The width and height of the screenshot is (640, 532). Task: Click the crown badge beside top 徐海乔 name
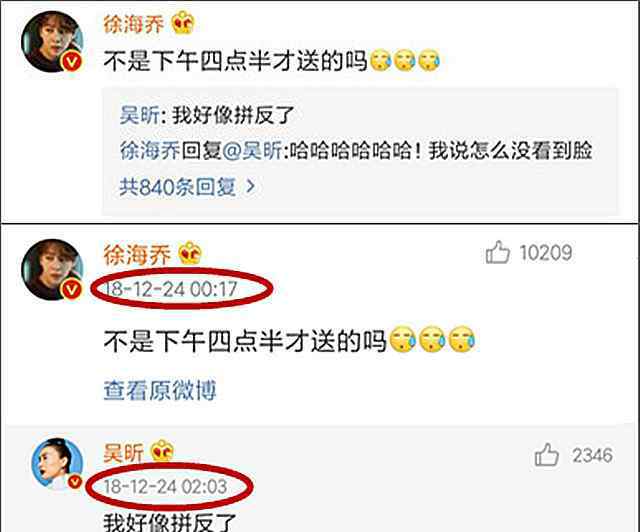183,23
